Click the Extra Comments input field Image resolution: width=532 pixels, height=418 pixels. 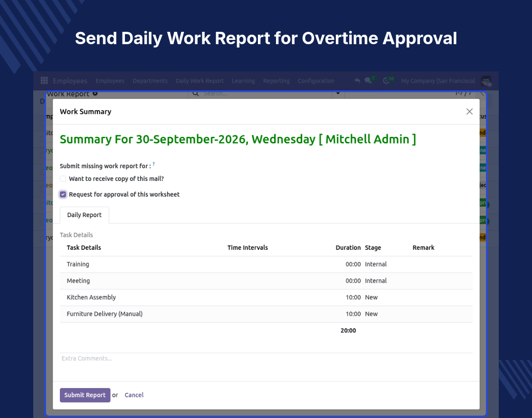point(266,359)
